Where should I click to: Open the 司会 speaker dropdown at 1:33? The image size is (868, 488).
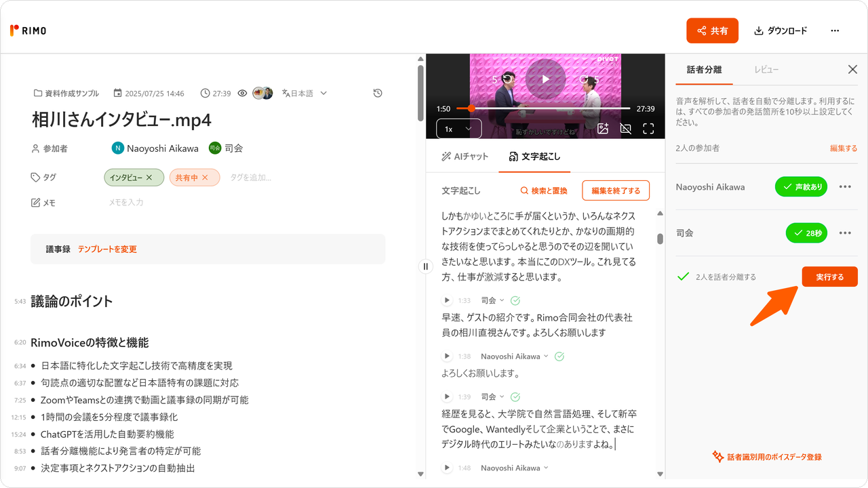click(x=492, y=300)
